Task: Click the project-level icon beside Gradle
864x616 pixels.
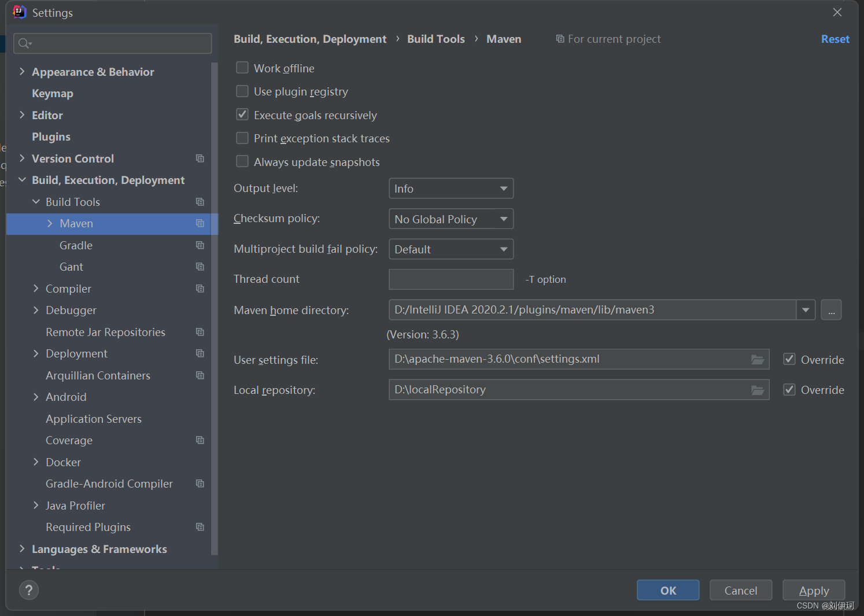Action: click(200, 245)
